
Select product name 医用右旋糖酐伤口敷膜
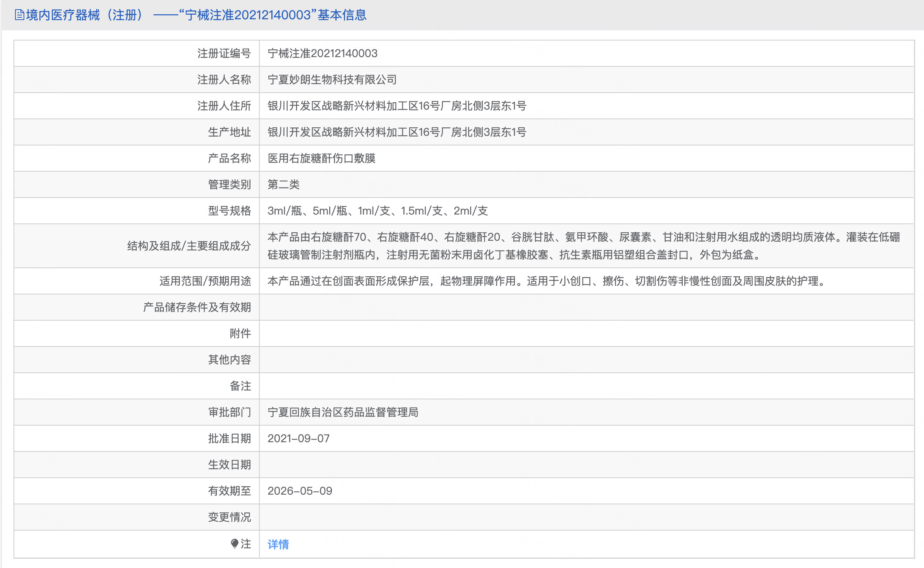322,158
